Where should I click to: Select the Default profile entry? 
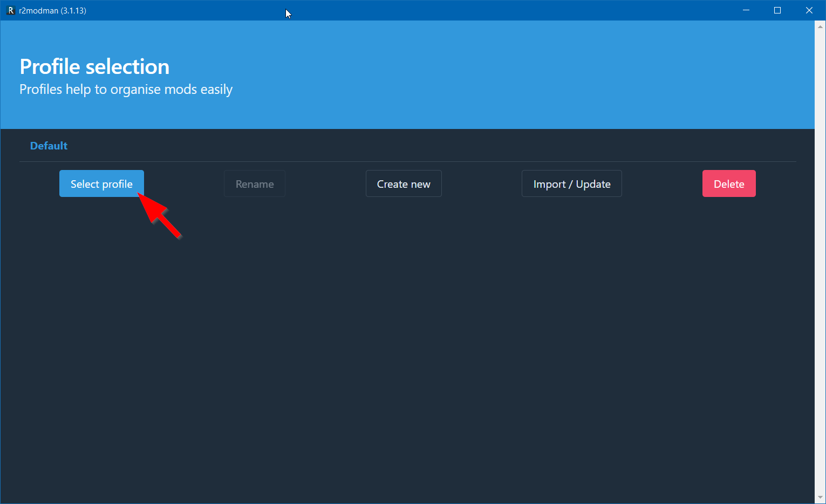(49, 146)
